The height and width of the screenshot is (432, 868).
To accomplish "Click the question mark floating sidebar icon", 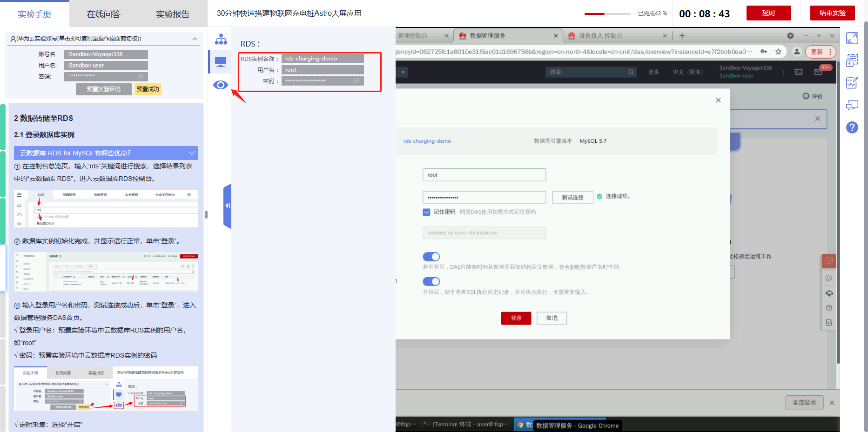I will pos(829,308).
